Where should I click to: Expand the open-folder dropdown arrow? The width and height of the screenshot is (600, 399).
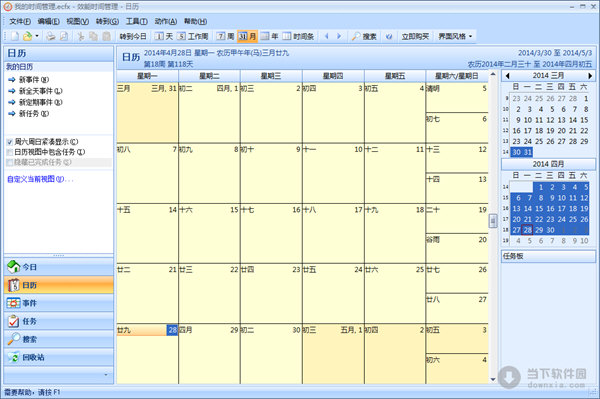37,36
